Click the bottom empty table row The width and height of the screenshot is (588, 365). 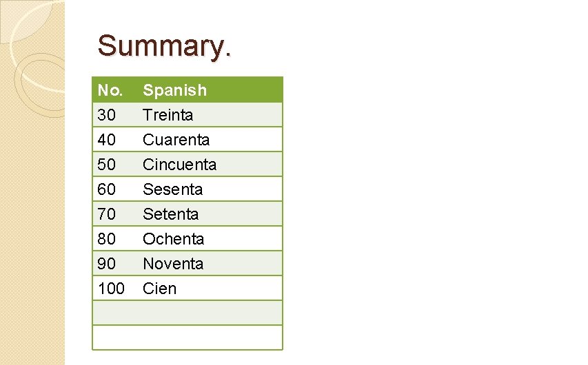click(187, 337)
